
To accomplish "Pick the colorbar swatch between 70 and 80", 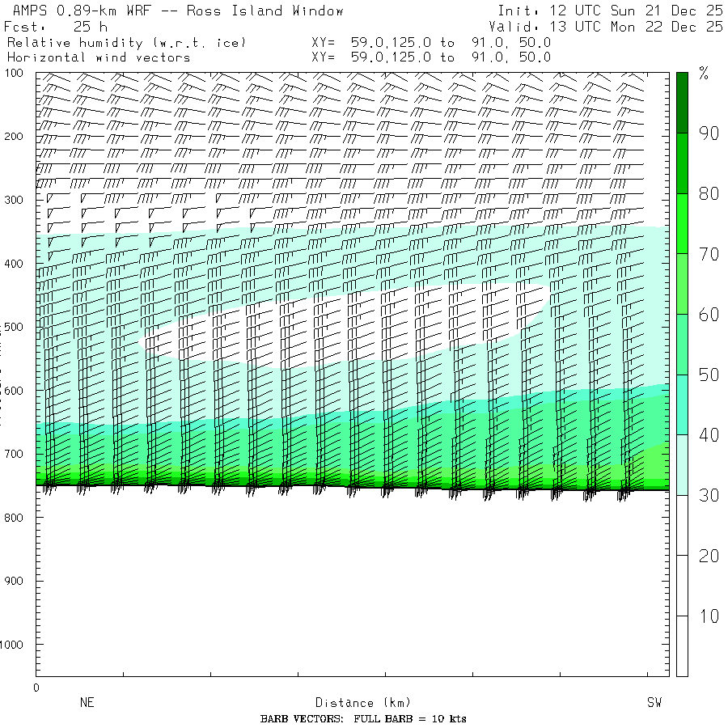I will click(x=682, y=224).
